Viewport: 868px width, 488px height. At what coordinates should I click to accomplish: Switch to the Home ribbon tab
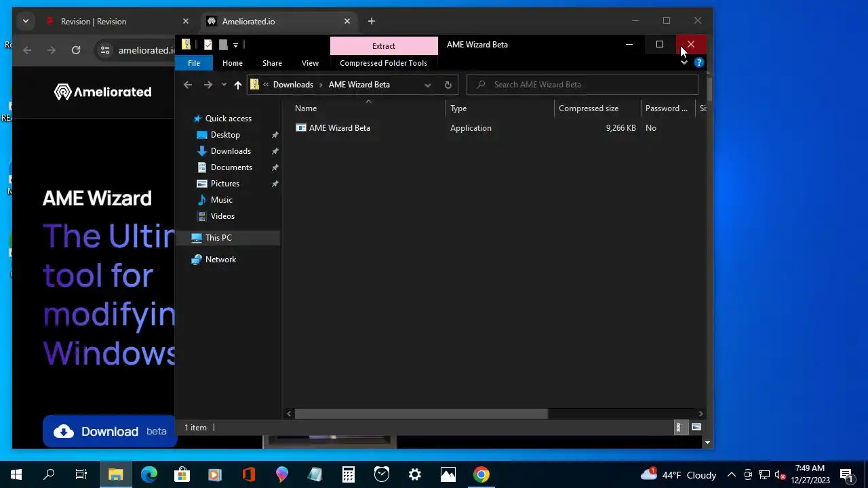tap(233, 63)
